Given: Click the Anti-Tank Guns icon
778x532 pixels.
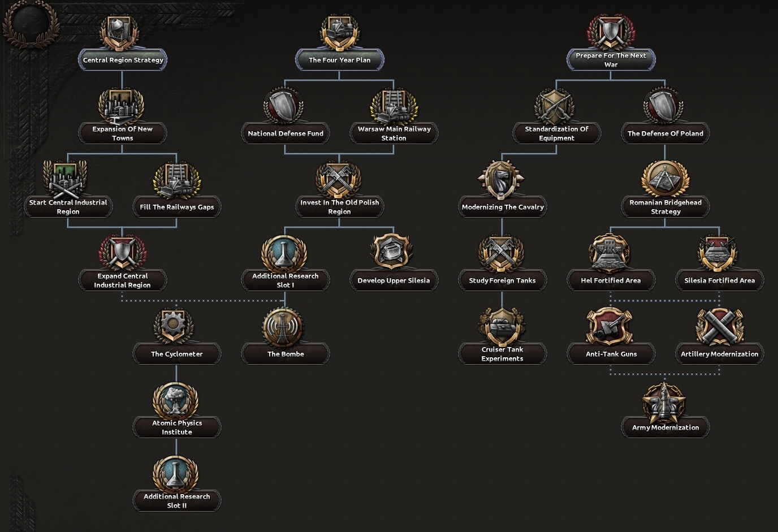Looking at the screenshot, I should tap(610, 327).
